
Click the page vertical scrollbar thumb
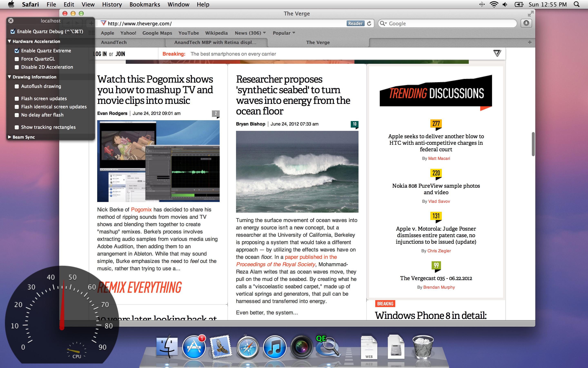pos(533,144)
